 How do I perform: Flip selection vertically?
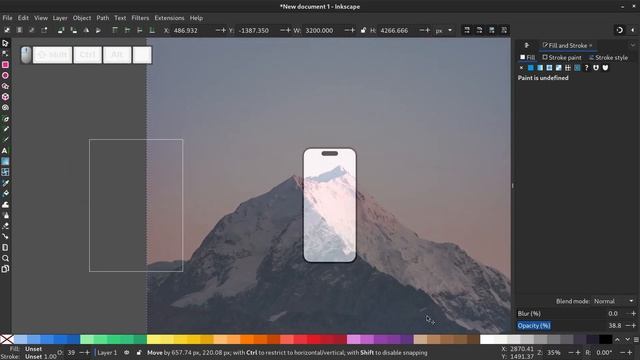(x=98, y=30)
